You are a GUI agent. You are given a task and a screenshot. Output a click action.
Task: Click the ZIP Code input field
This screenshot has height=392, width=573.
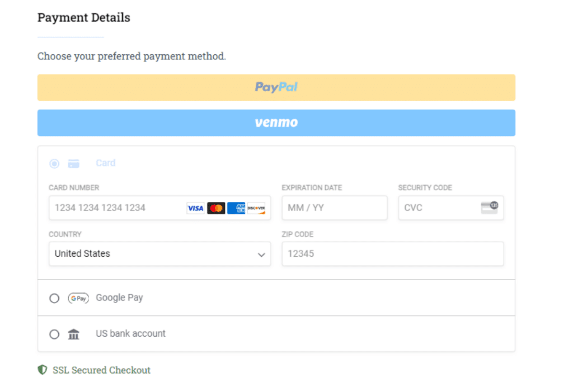392,254
